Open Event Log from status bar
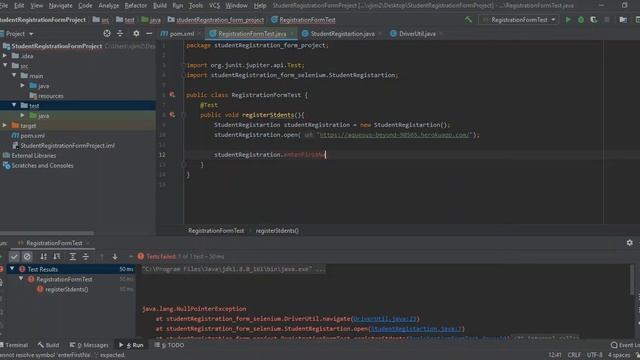Screen dimensions: 640x360 (624, 345)
